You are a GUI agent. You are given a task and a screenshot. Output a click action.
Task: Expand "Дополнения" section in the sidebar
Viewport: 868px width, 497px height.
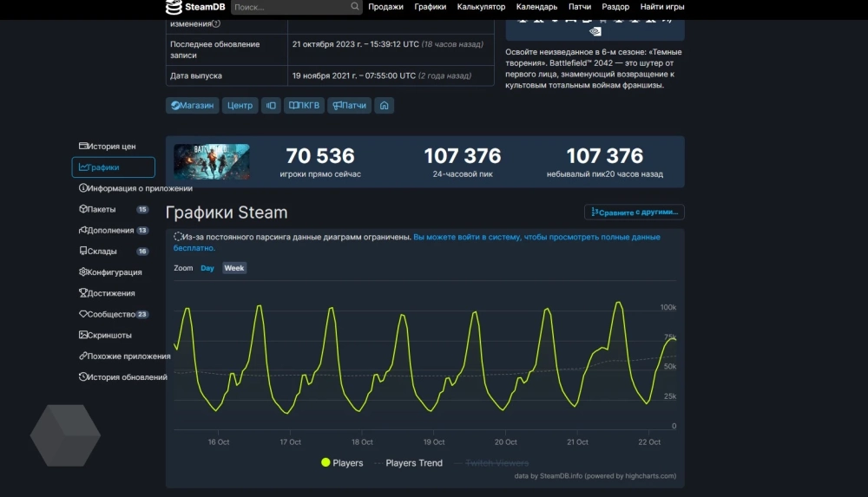[110, 230]
